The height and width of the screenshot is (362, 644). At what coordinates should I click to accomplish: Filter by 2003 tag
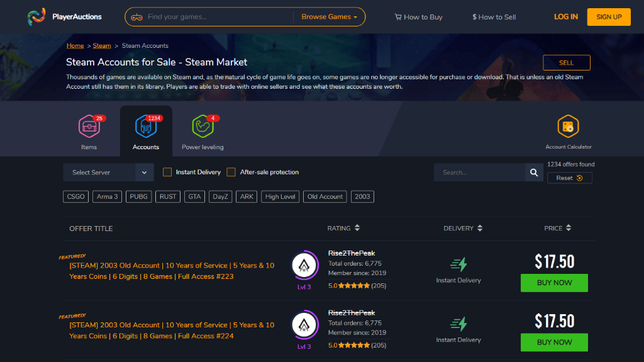click(x=362, y=196)
